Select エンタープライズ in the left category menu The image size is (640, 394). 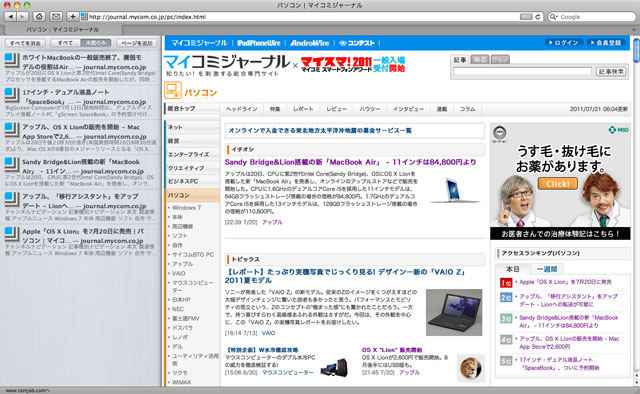(x=192, y=154)
